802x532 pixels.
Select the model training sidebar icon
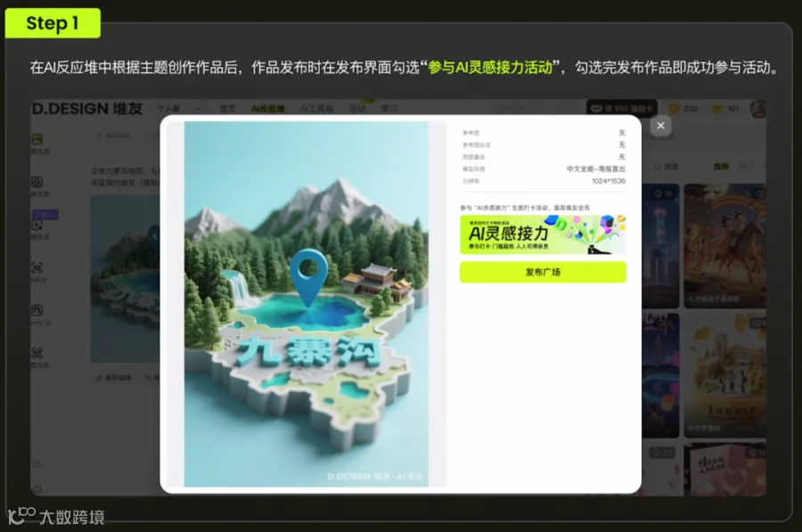37,353
